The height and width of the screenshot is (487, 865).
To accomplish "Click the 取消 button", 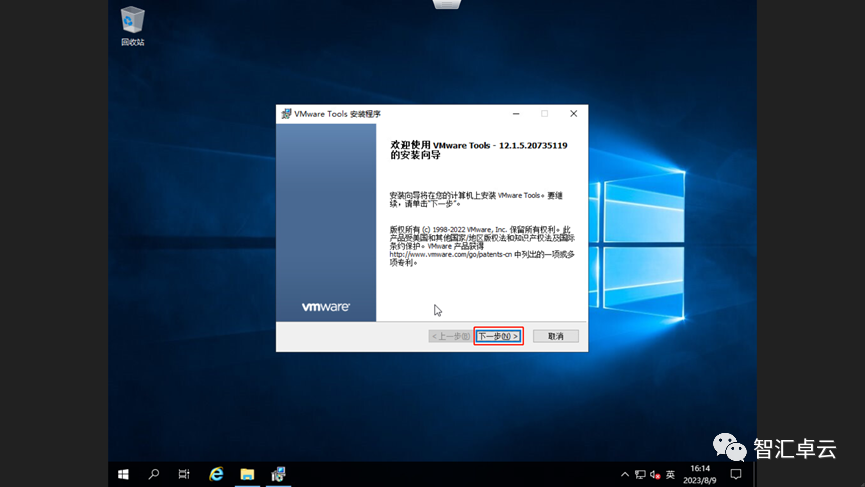I will tap(556, 336).
